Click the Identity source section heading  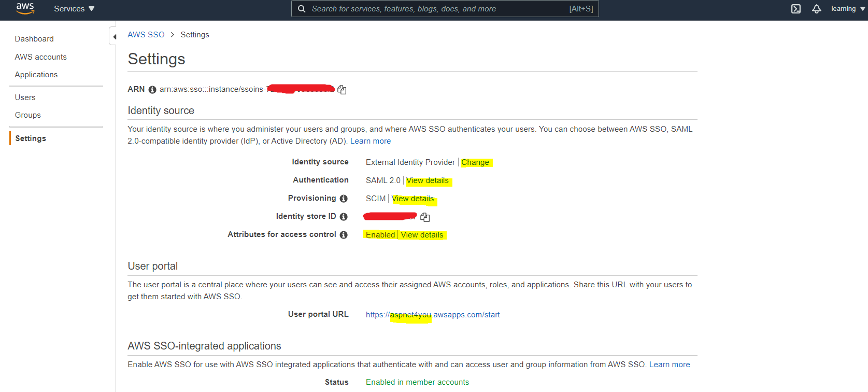pyautogui.click(x=161, y=110)
